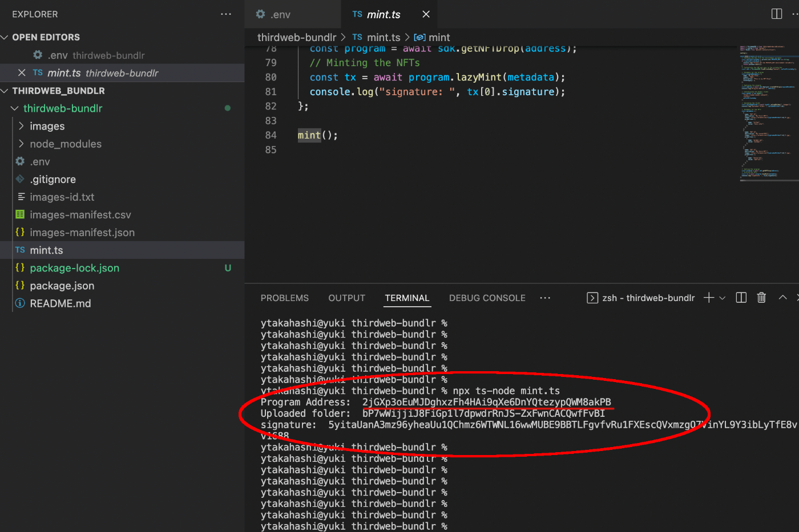This screenshot has height=532, width=799.
Task: Open the OUTPUT panel tab
Action: (346, 298)
